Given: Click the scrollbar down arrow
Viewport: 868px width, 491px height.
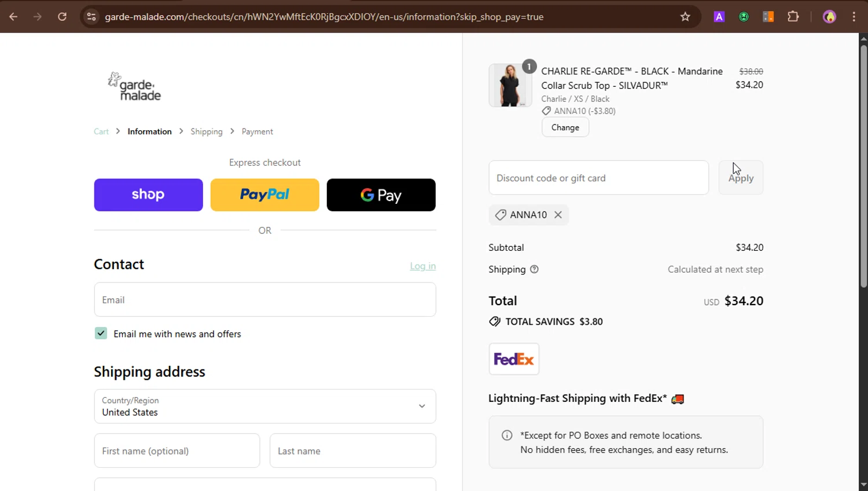Looking at the screenshot, I should (863, 485).
